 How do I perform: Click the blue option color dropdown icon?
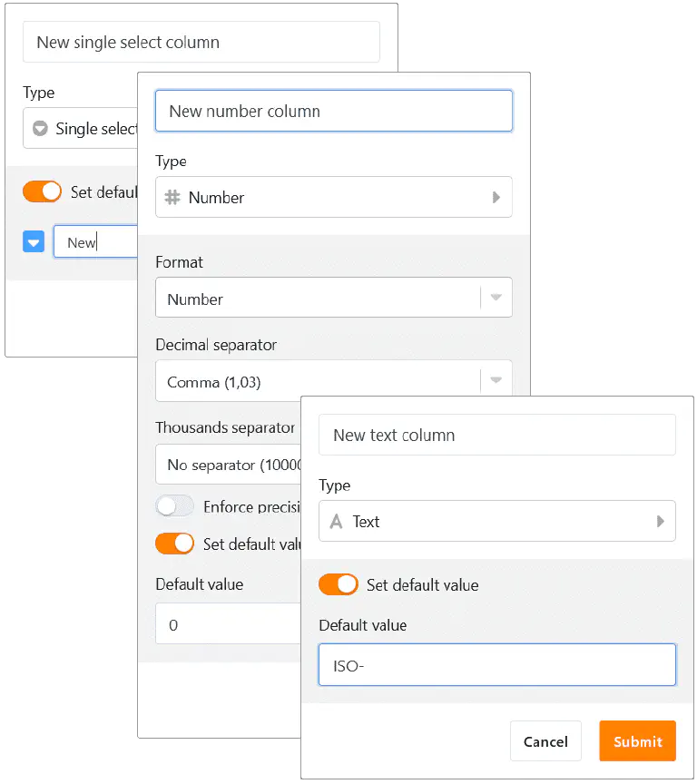tap(34, 242)
